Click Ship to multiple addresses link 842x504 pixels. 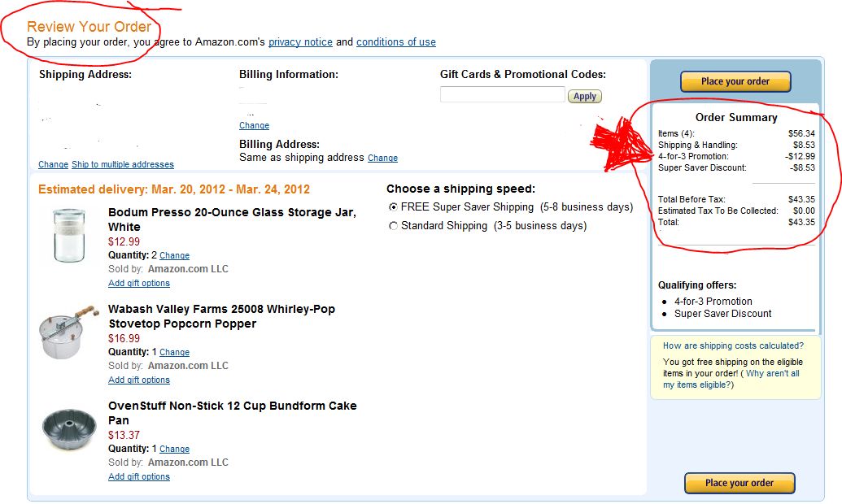point(123,165)
